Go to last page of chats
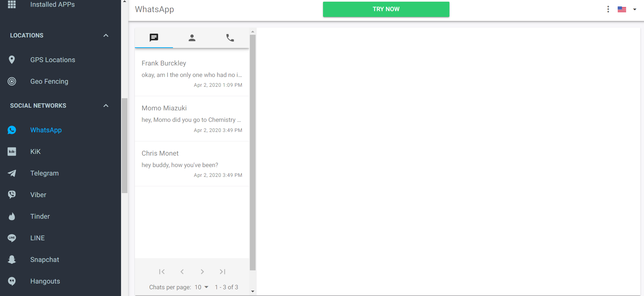644x296 pixels. [x=223, y=272]
